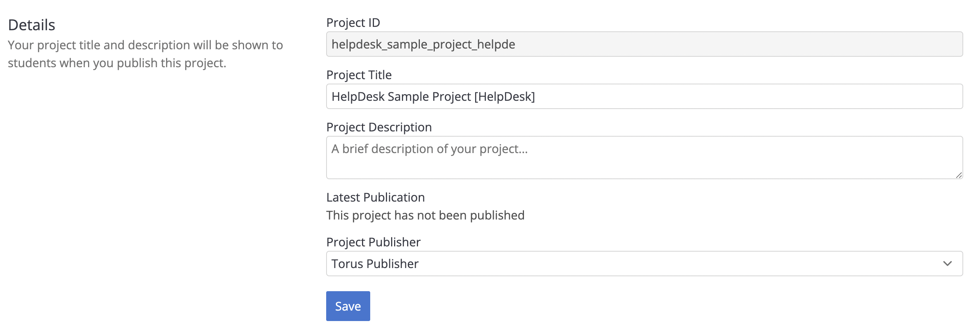Click "This project has not been published" text
The image size is (980, 330).
(x=425, y=215)
